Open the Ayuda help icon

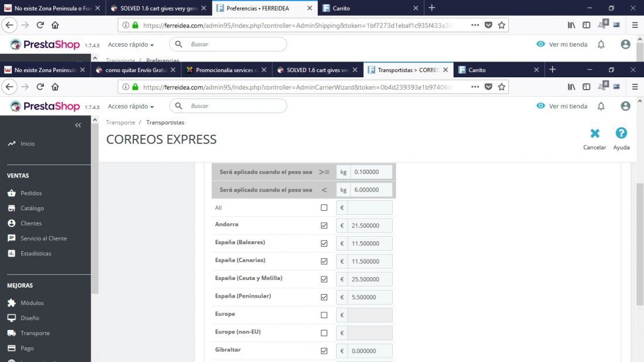coord(621,133)
